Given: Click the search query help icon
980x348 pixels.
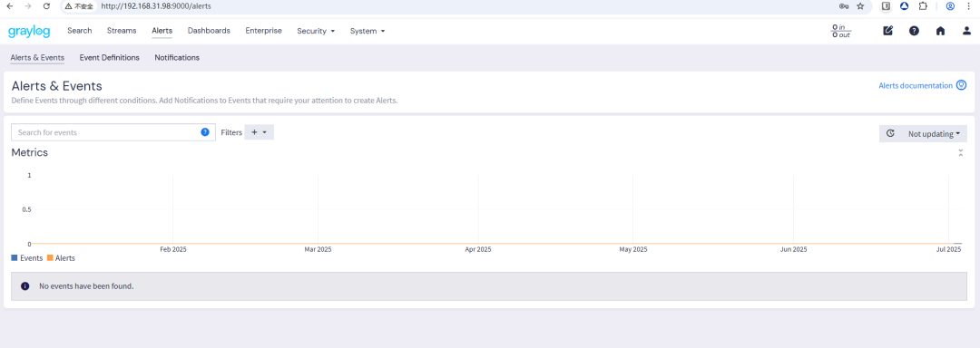Looking at the screenshot, I should tap(205, 132).
